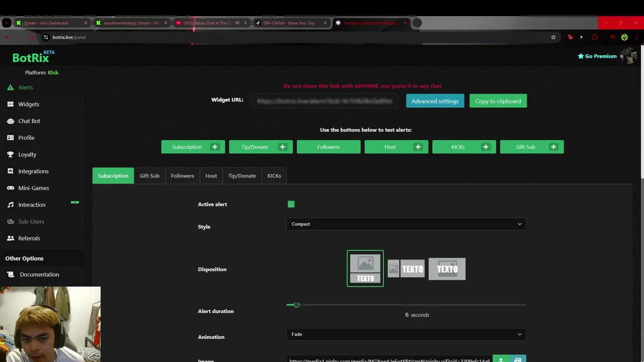Click plus on Gift Sub test button
The width and height of the screenshot is (644, 362).
[x=553, y=147]
